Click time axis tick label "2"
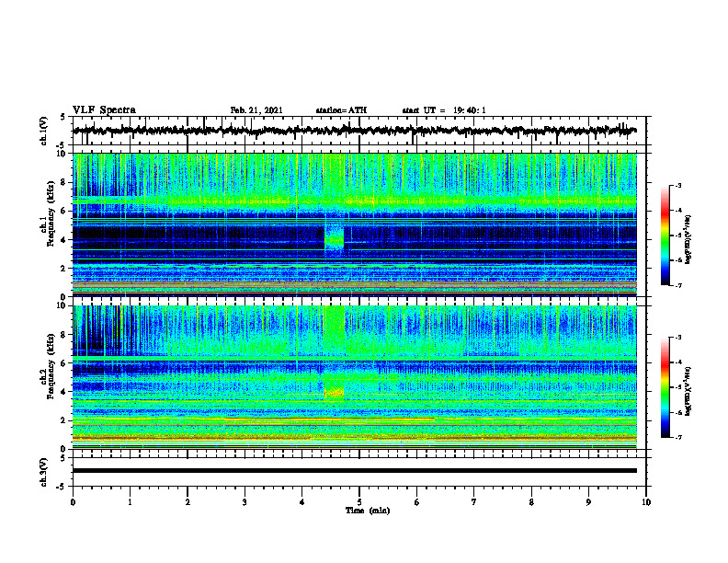 coord(188,502)
